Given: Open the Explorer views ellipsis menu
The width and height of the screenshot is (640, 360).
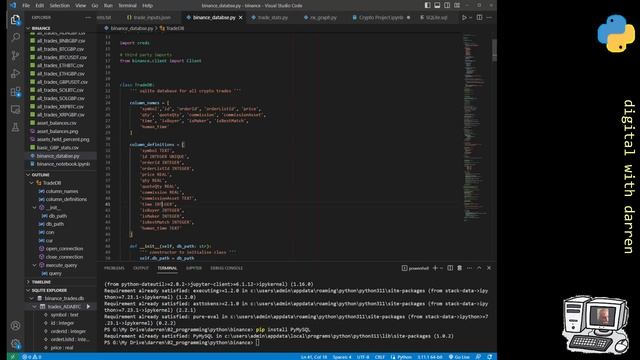Looking at the screenshot, I should pos(88,18).
